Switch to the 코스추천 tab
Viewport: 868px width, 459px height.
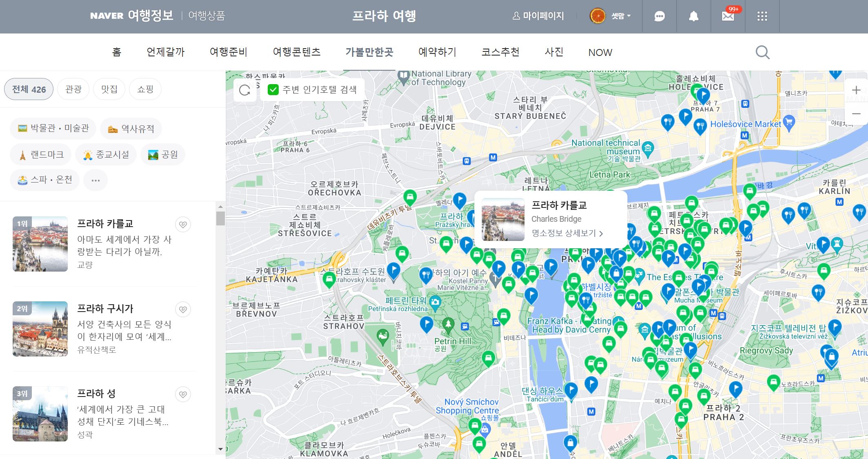pos(500,52)
